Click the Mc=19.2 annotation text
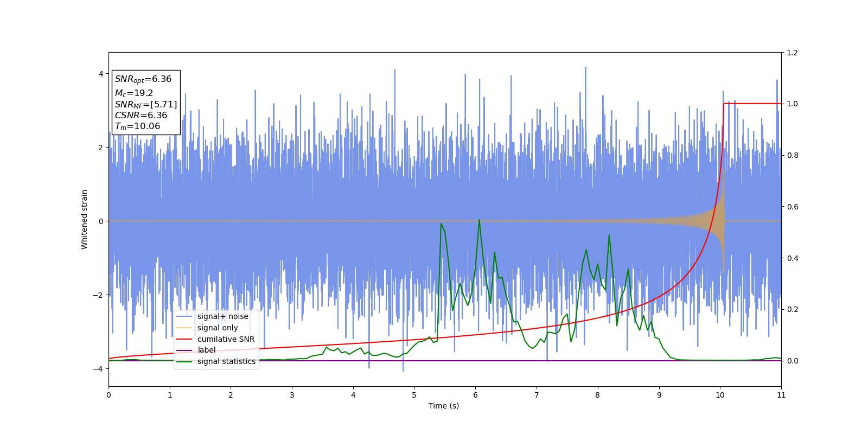868x434 pixels. click(x=134, y=93)
